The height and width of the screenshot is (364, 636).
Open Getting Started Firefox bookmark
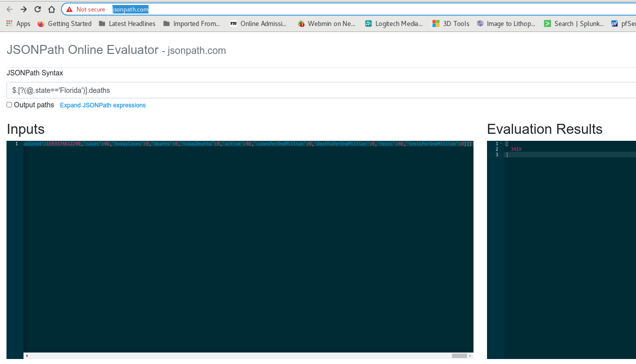[64, 23]
